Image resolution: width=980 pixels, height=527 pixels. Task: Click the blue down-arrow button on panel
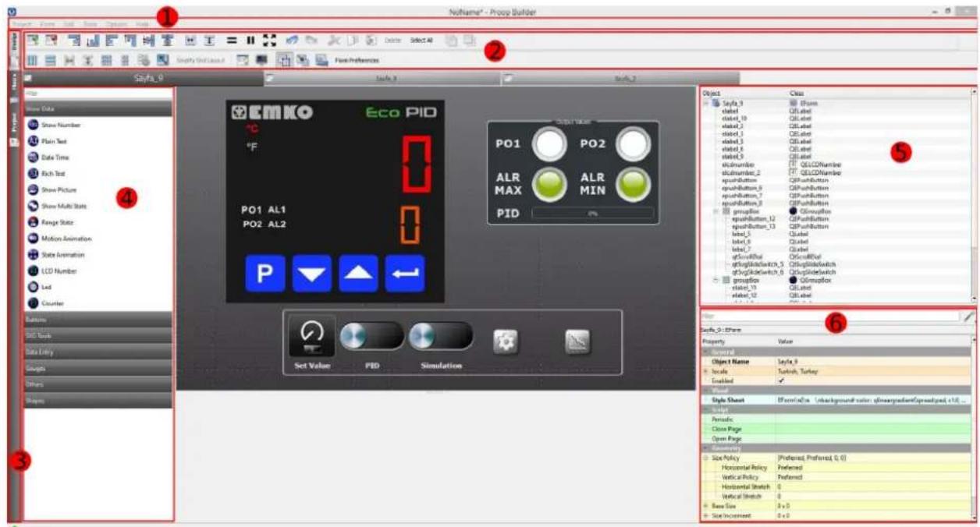pos(311,274)
